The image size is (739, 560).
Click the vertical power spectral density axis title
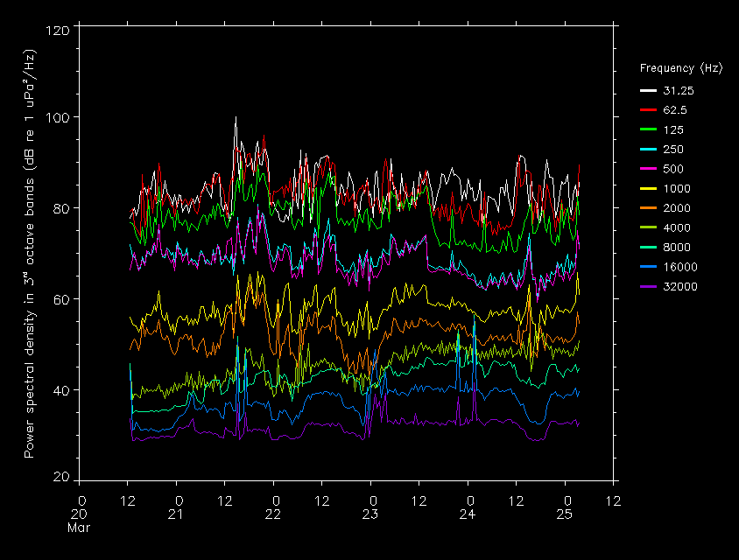coord(30,254)
